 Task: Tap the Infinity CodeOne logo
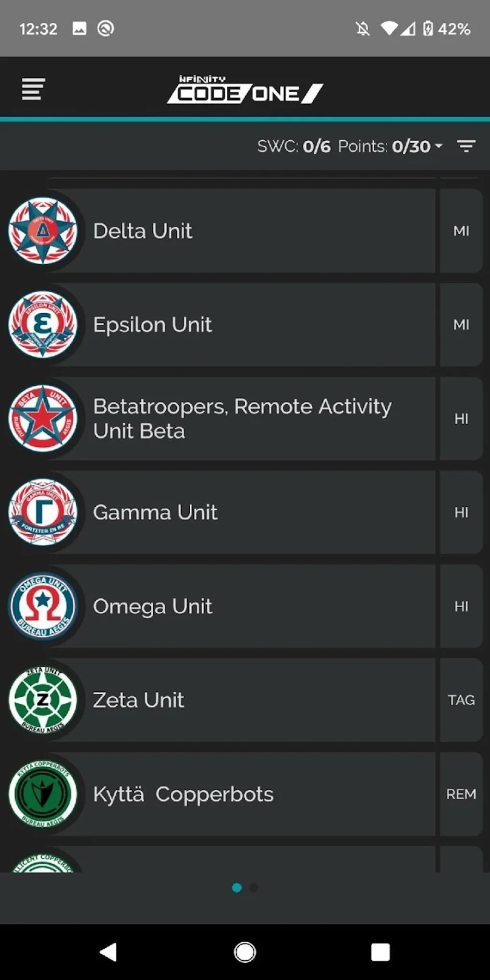245,89
